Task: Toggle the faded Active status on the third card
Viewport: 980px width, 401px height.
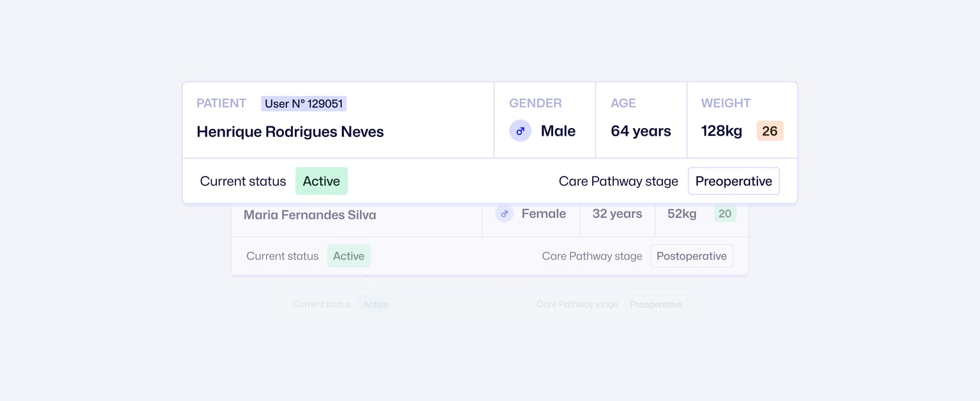Action: [x=376, y=304]
